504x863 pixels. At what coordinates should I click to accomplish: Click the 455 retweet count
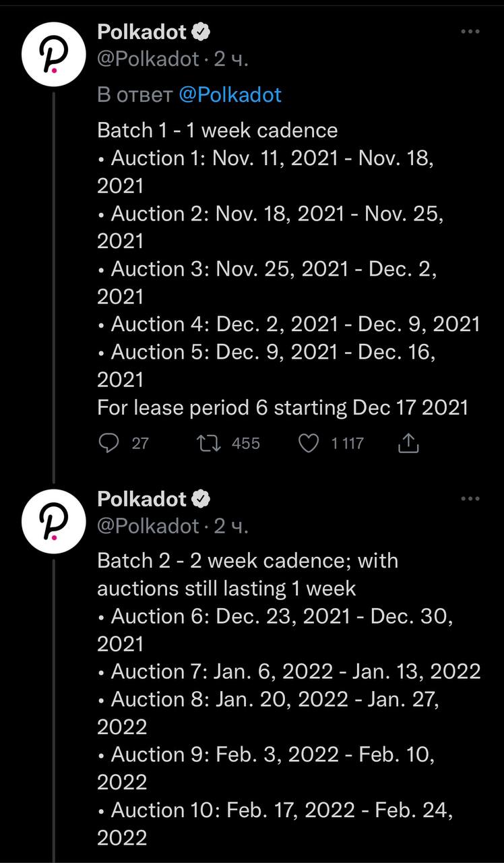tap(246, 443)
